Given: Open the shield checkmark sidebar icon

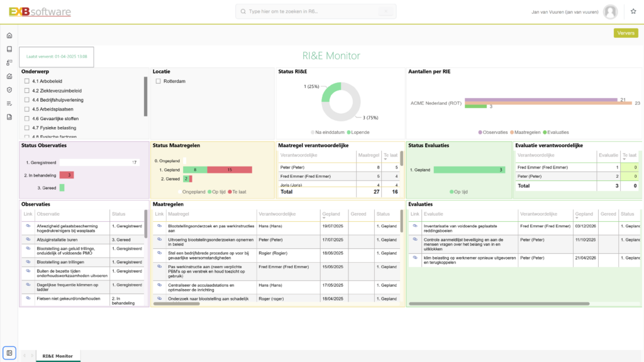Looking at the screenshot, I should coord(9,90).
